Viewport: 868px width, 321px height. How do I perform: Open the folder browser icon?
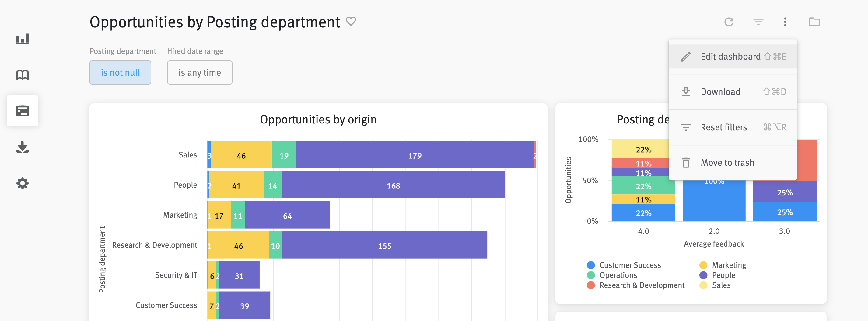815,22
